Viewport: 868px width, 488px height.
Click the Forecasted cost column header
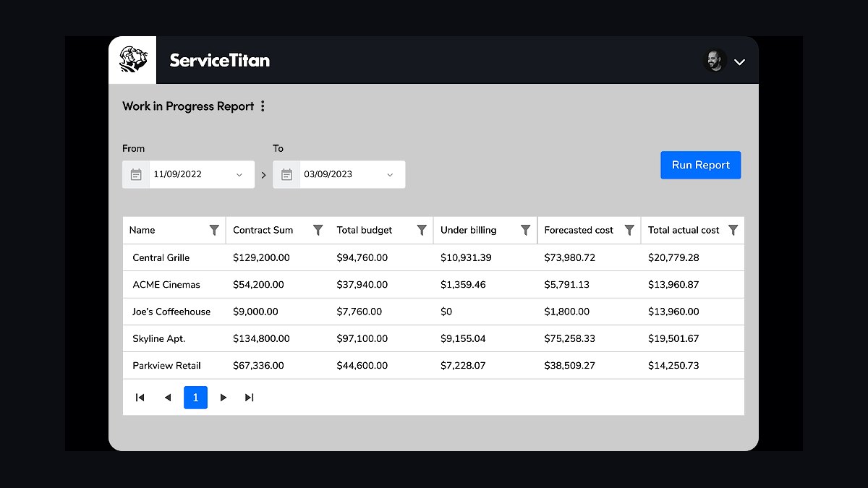[x=579, y=230]
